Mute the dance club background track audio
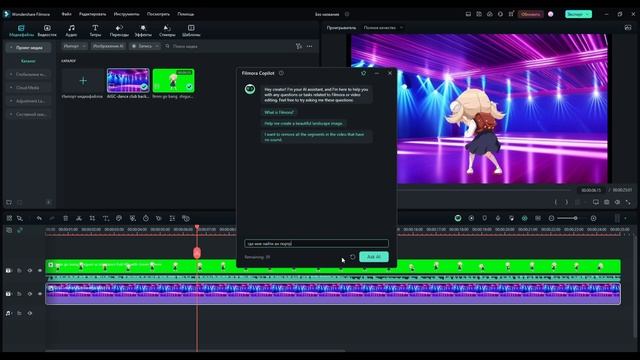 point(30,294)
